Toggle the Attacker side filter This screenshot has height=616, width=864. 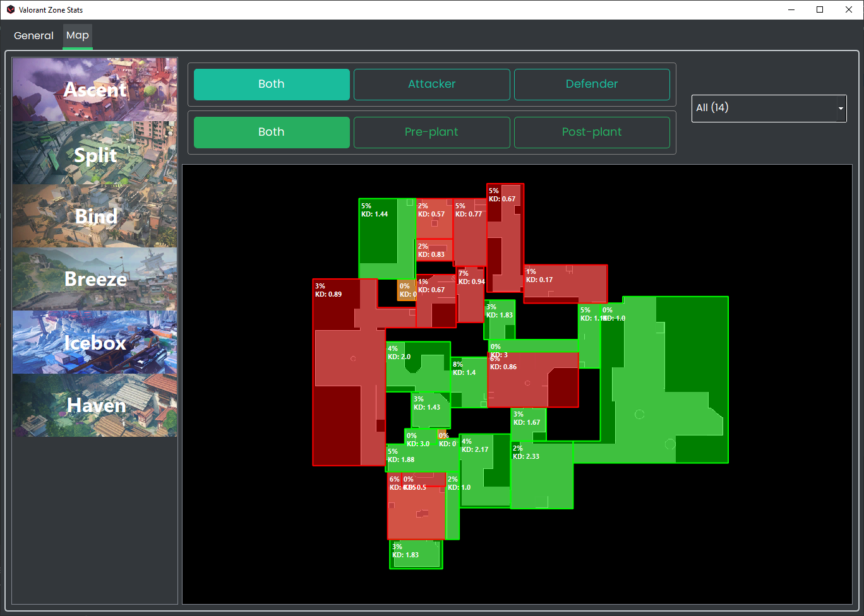[432, 85]
